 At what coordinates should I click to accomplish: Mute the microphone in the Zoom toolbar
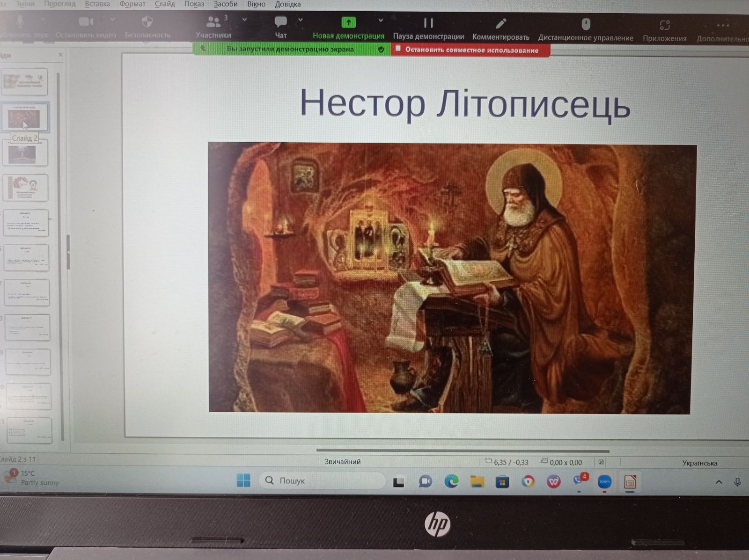click(20, 22)
